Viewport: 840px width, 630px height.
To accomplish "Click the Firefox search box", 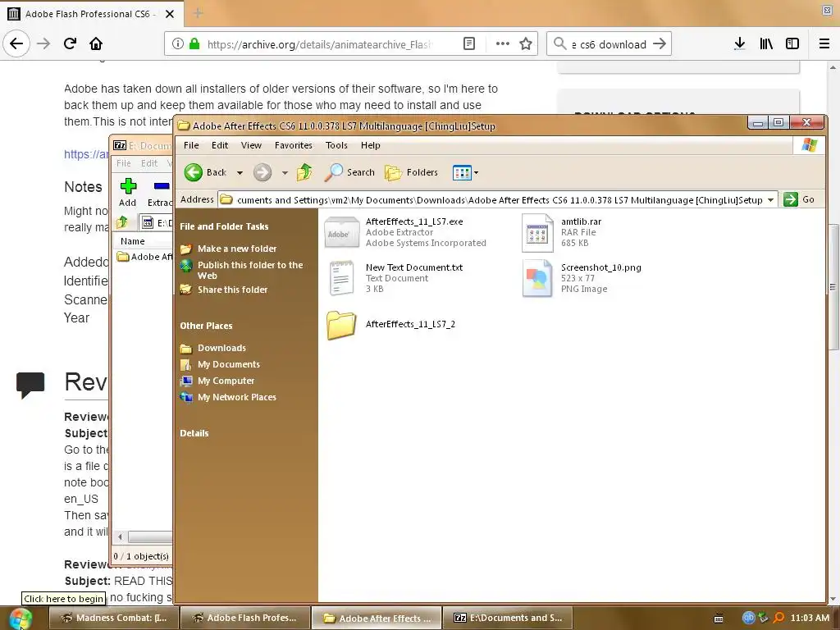I will pyautogui.click(x=609, y=44).
